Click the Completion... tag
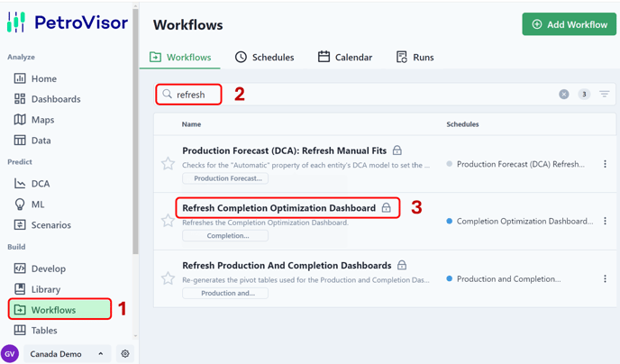620x364 pixels. coord(225,235)
